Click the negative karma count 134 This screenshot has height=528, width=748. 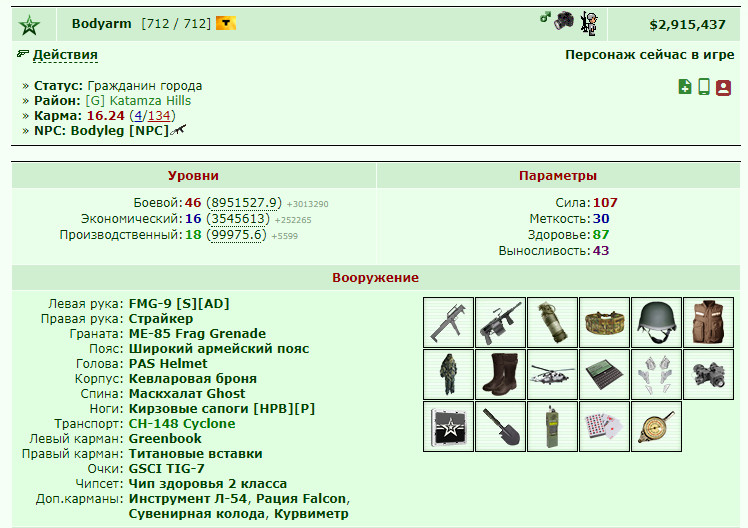coord(159,115)
